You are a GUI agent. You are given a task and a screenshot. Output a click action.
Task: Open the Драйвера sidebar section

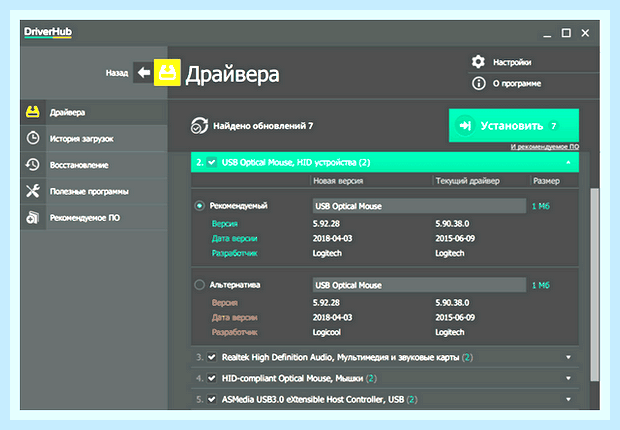[94, 112]
